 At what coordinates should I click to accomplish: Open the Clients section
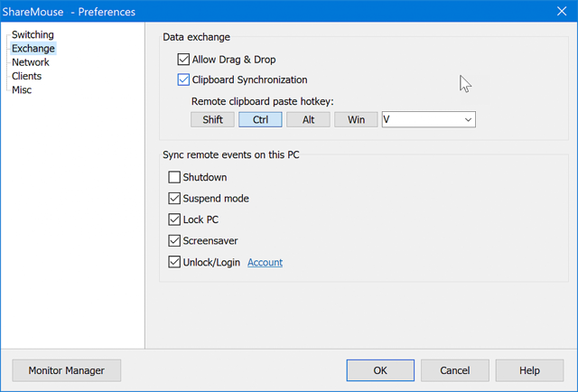[x=26, y=76]
